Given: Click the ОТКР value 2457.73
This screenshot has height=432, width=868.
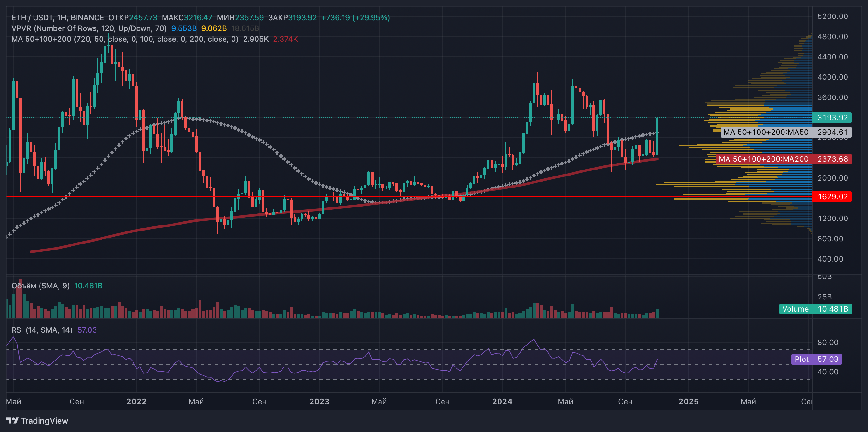Looking at the screenshot, I should 143,17.
